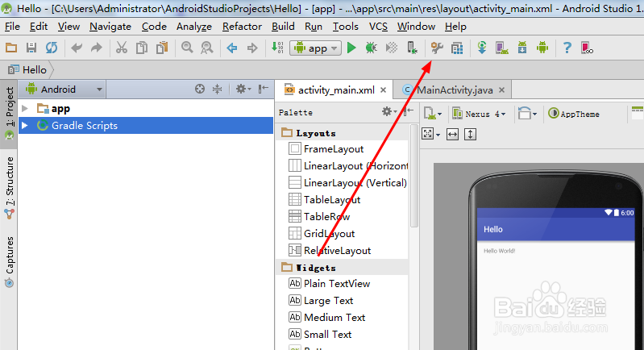Open the AppTheme theme selector
The width and height of the screenshot is (644, 350).
(574, 114)
